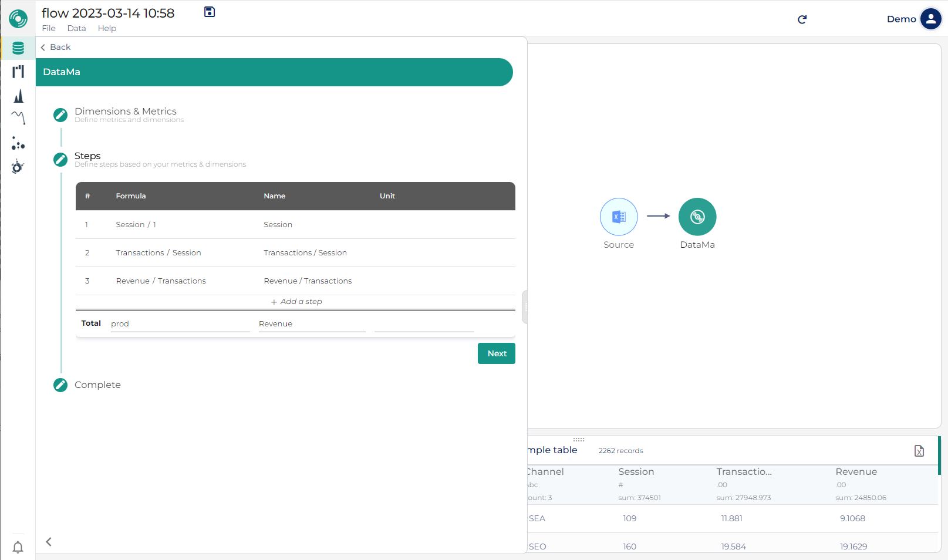948x560 pixels.
Task: Click the Revenue column header in sample table
Action: point(856,471)
